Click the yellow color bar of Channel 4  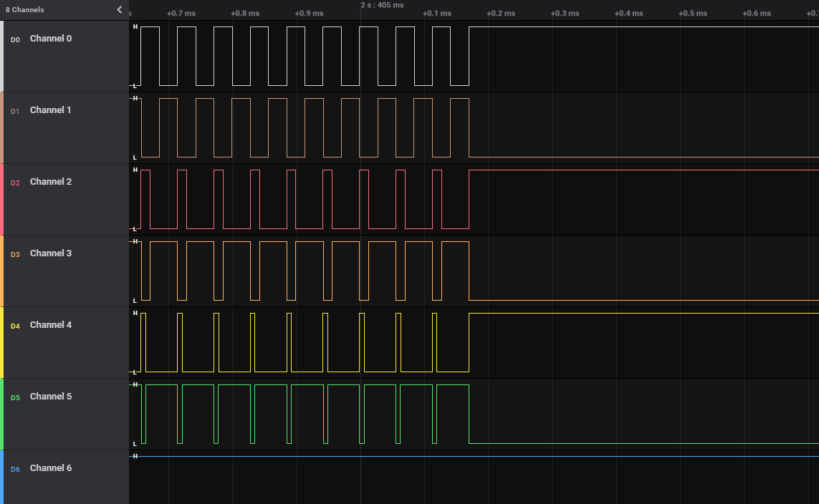(x=1, y=343)
